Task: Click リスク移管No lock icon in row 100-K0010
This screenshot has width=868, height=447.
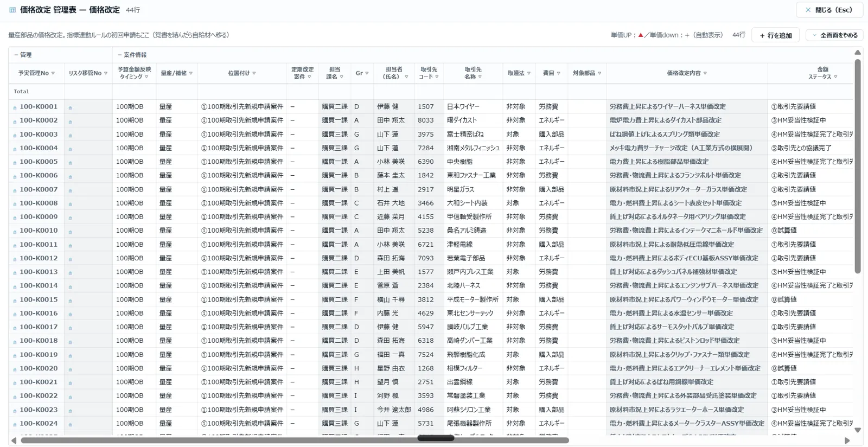Action: pos(70,231)
